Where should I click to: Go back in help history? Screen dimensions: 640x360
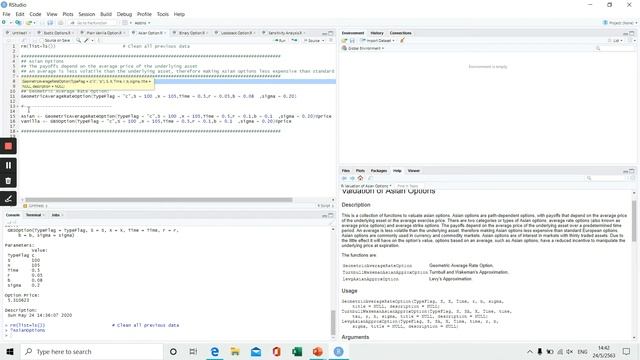344,178
